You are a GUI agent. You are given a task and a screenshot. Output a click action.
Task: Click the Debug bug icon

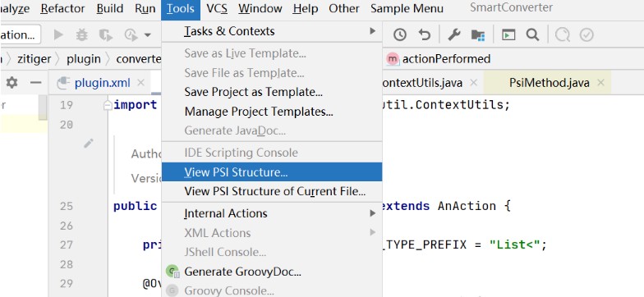(x=82, y=35)
